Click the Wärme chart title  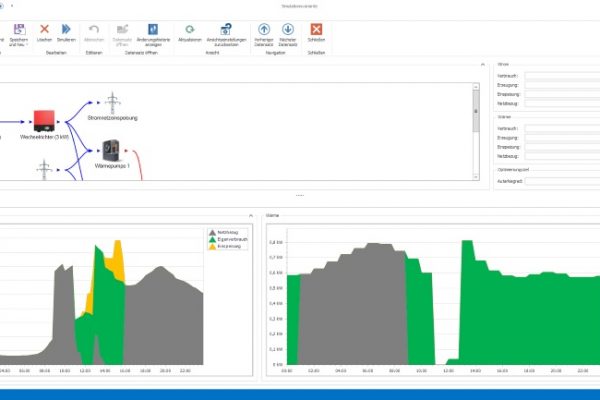pyautogui.click(x=272, y=216)
